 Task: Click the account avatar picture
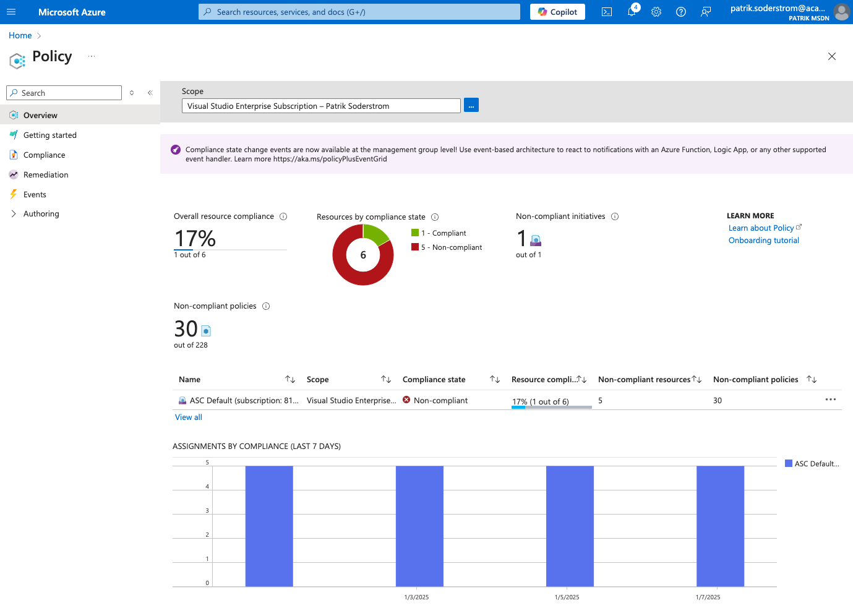[x=842, y=12]
